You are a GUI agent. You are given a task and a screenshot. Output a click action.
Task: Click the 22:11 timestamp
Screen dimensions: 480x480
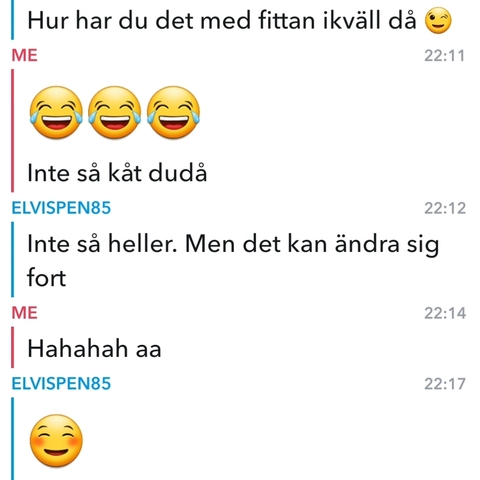444,56
